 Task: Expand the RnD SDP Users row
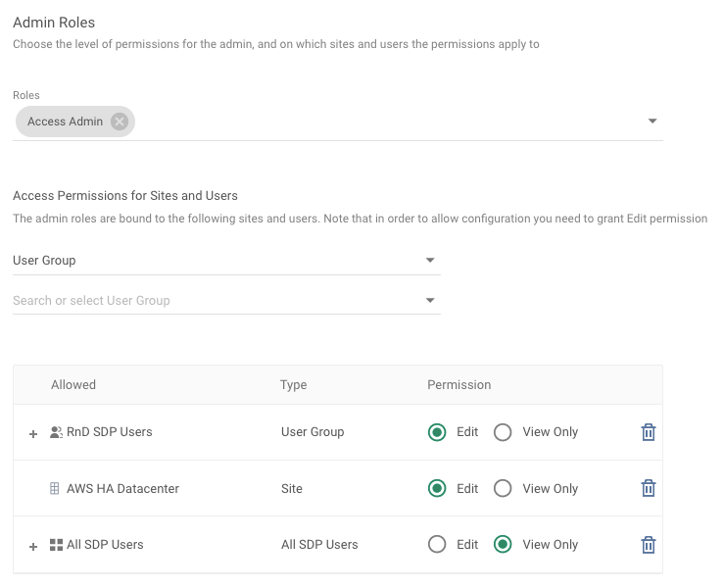(x=32, y=432)
